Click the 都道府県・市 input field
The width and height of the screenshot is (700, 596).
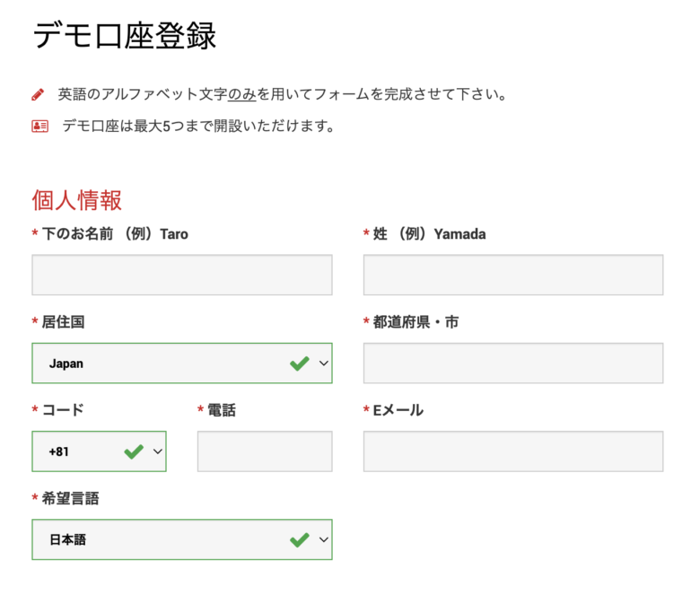point(513,364)
